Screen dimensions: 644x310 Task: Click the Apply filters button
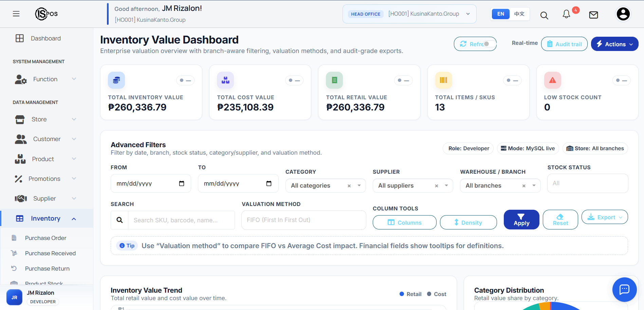tap(521, 220)
